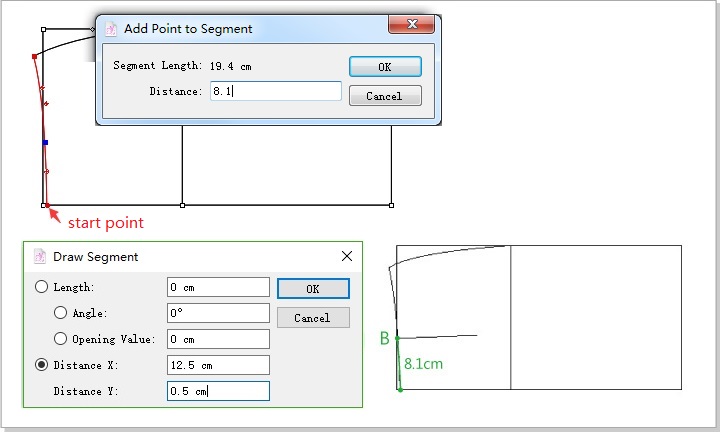This screenshot has width=720, height=433.
Task: Confirm Add Point to Segment with OK
Action: click(x=385, y=67)
